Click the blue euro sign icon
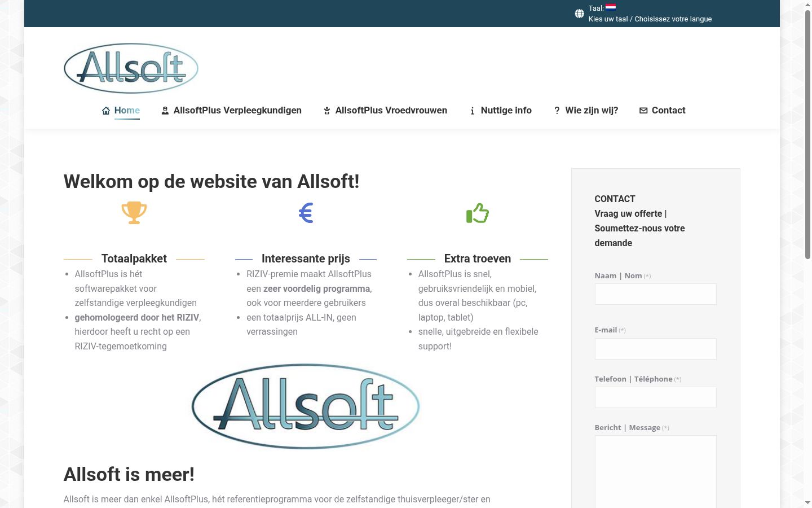Screen dimensions: 812x508 point(306,213)
